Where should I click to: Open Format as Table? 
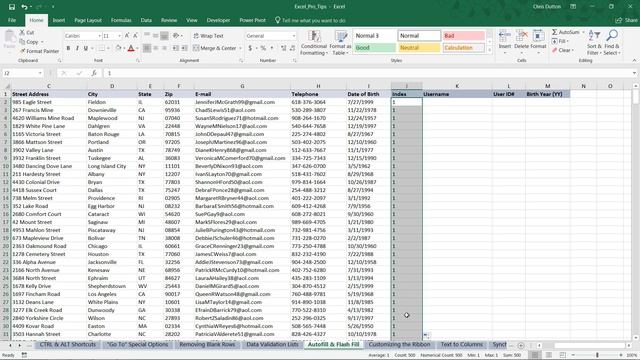point(340,43)
